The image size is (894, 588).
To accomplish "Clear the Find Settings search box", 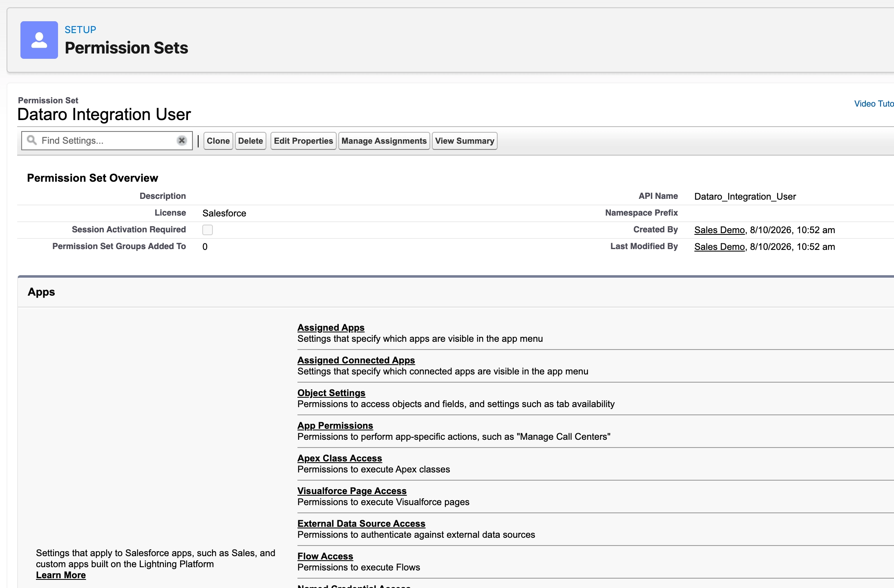I will 182,140.
